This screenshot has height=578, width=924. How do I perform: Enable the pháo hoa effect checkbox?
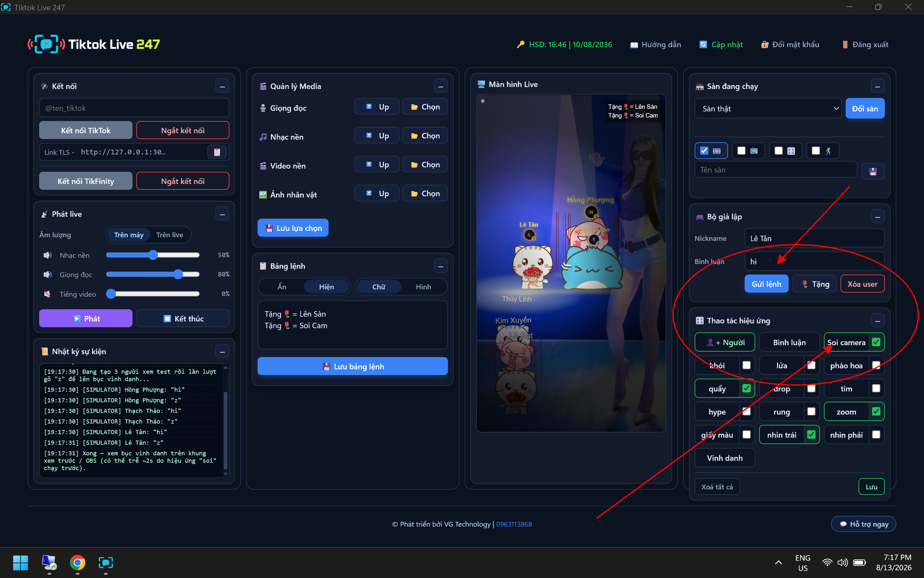coord(876,365)
